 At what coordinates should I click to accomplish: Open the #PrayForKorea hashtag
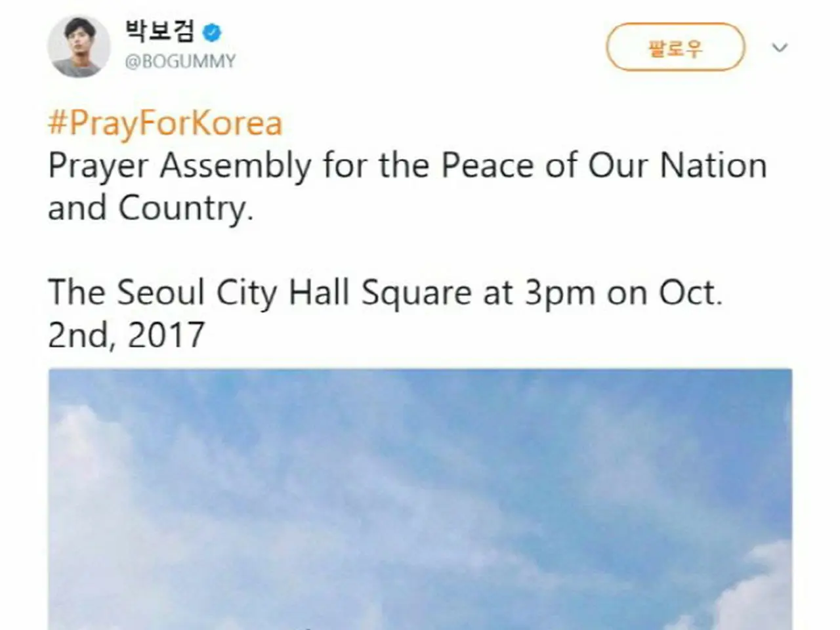[165, 123]
